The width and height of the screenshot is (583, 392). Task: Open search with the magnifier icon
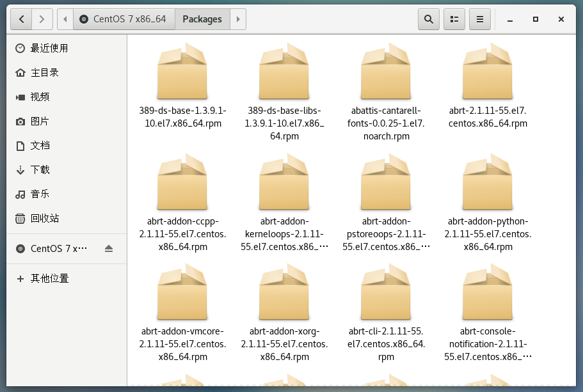[x=429, y=19]
